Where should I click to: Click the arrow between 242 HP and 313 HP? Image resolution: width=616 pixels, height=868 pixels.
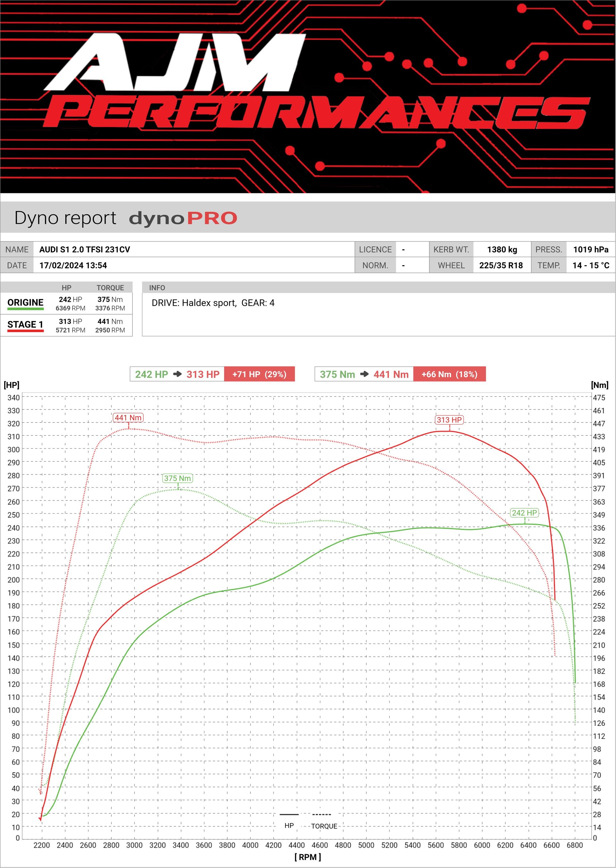[177, 374]
